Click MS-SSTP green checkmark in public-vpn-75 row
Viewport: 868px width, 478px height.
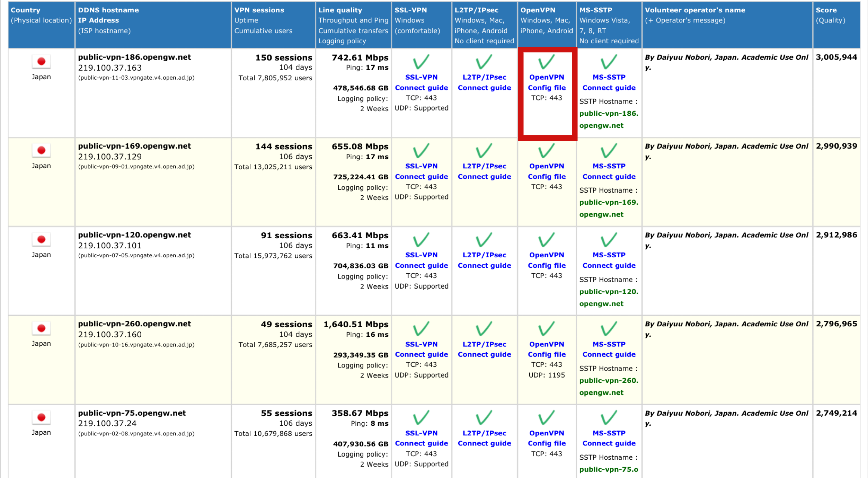[609, 418]
